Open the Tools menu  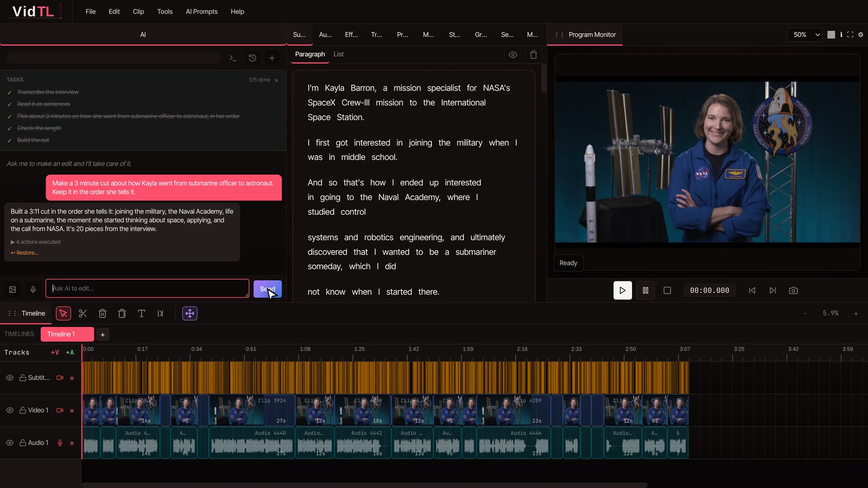(x=165, y=11)
